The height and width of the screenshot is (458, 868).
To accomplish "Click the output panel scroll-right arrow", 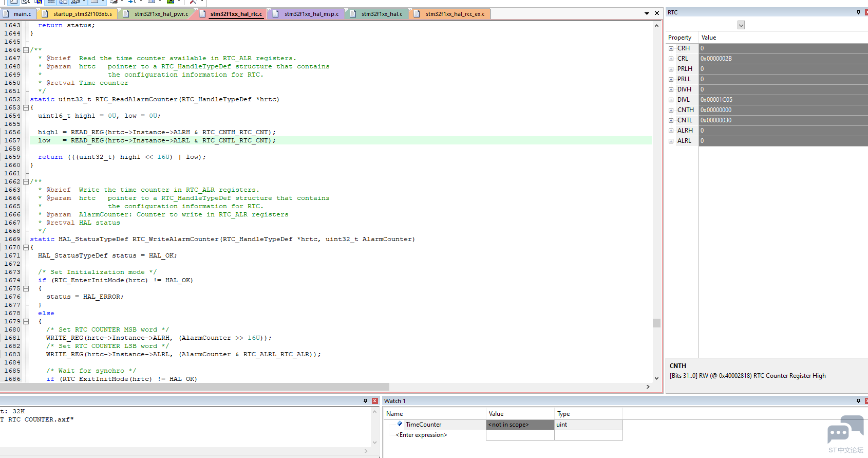I will click(366, 451).
